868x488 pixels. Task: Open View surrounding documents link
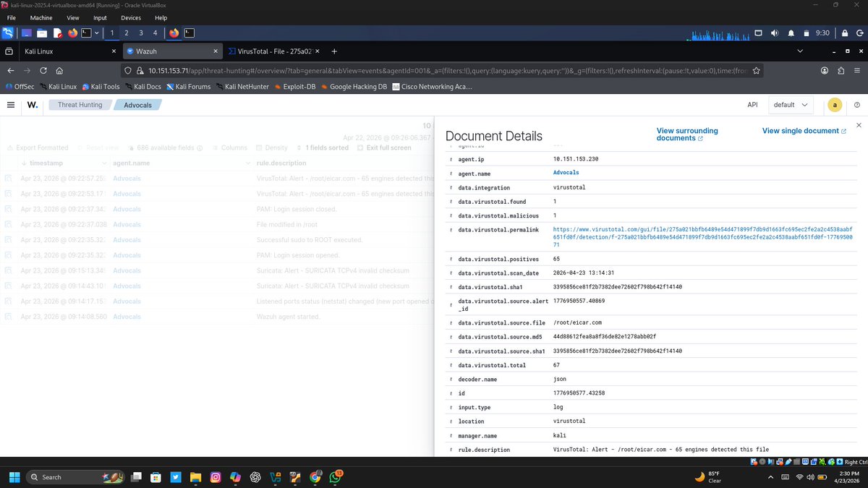(687, 134)
